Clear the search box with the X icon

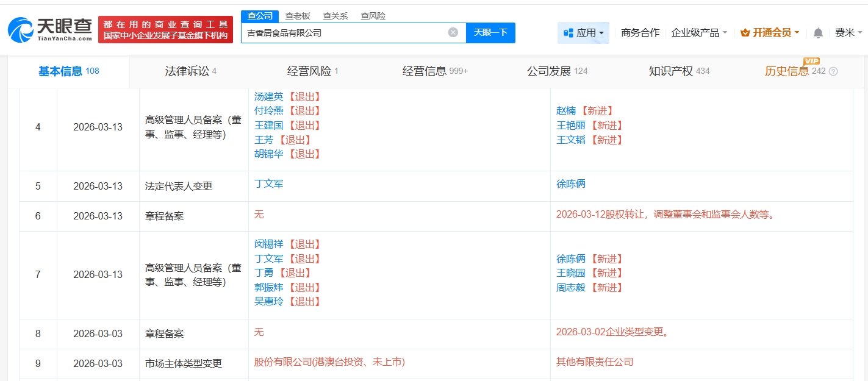click(453, 32)
